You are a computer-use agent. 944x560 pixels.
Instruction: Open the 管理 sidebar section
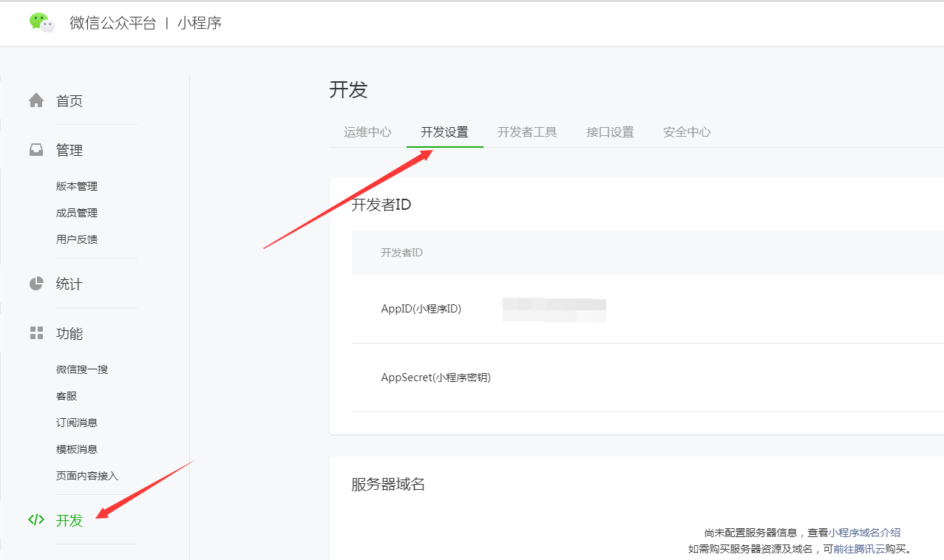click(x=69, y=151)
